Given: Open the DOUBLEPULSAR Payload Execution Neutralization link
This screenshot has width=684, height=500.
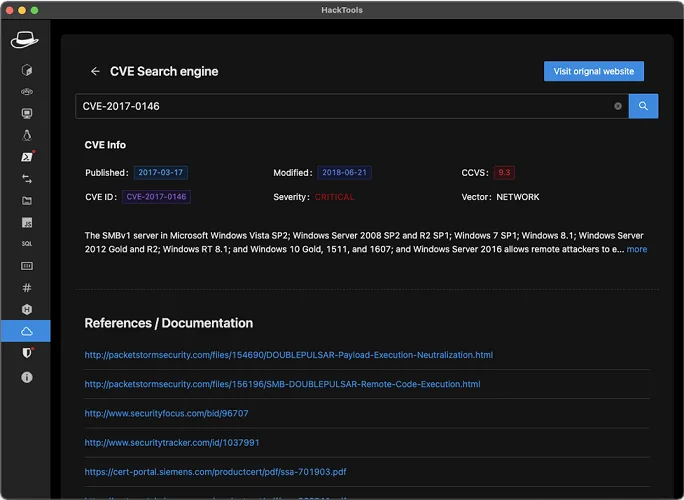Looking at the screenshot, I should [288, 355].
